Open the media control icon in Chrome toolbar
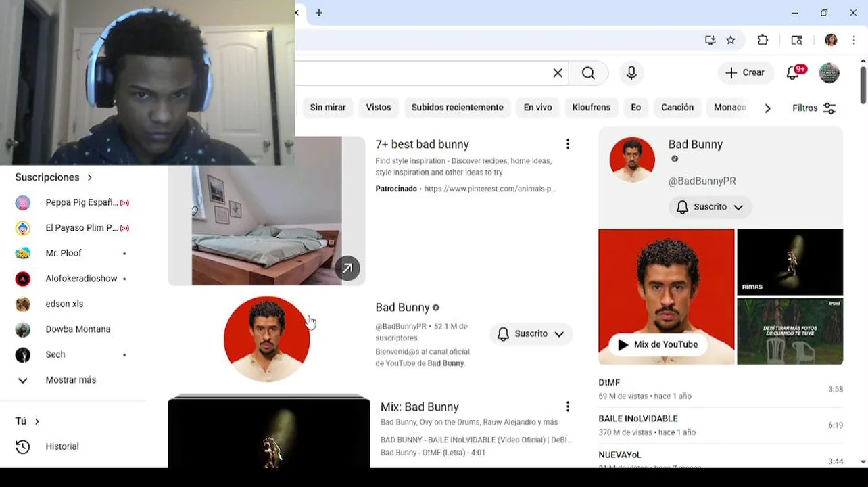The width and height of the screenshot is (868, 487). [797, 40]
